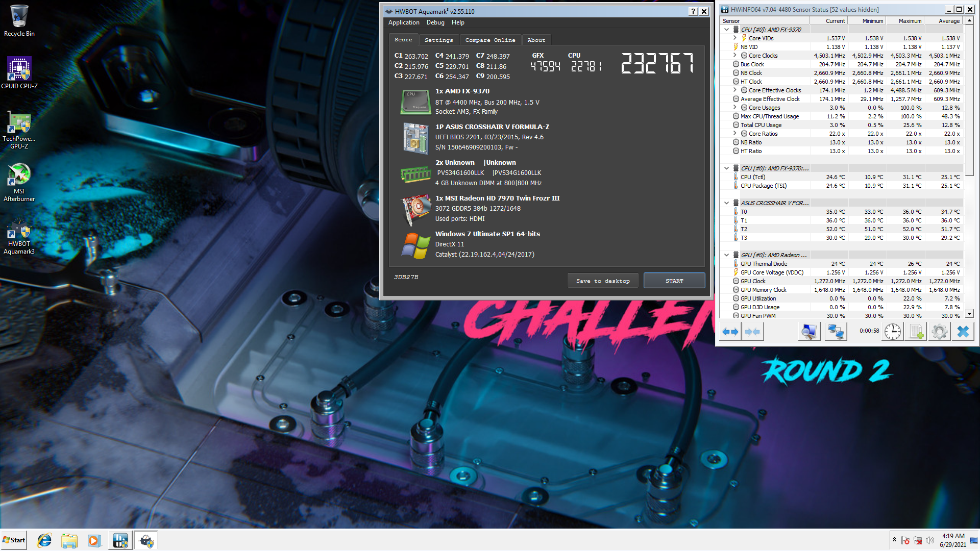Select the Average Effective Clock row
Viewport: 980px width, 551px height.
click(841, 99)
